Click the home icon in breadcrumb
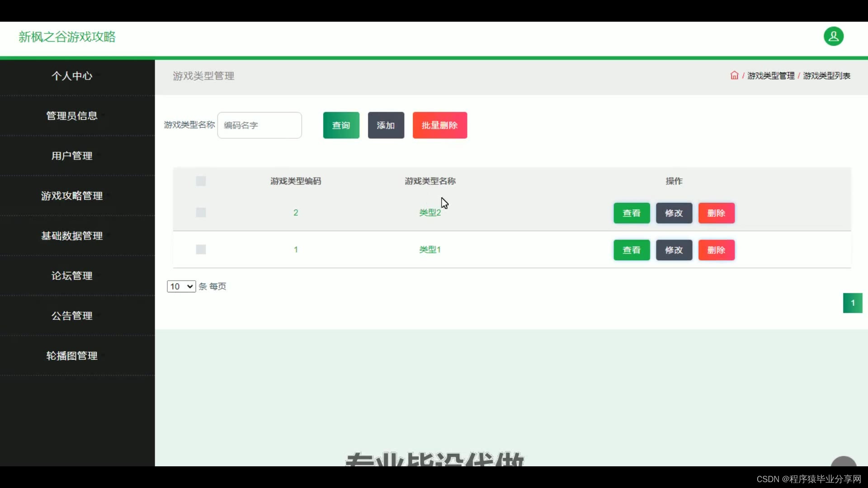Screen dimensions: 868x488 (734, 75)
